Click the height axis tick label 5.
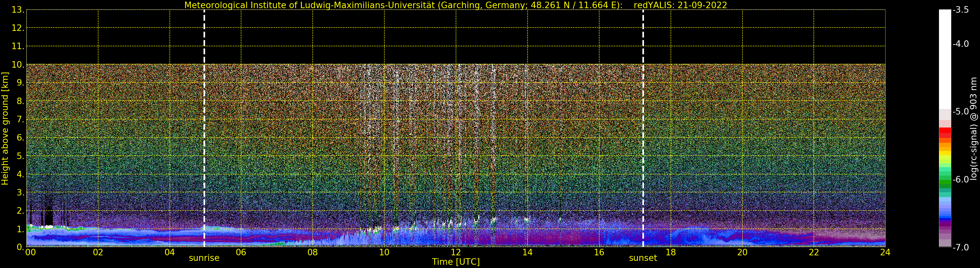The width and height of the screenshot is (980, 268). 20,156
